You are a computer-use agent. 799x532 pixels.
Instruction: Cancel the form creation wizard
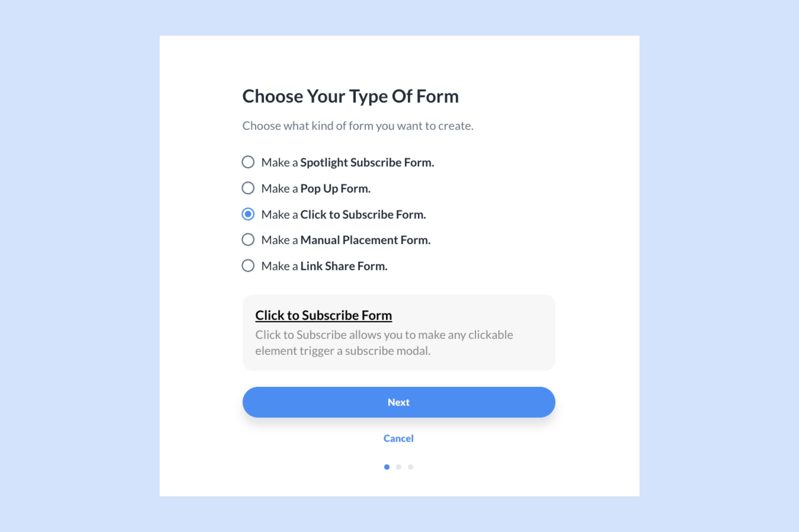[x=399, y=438]
